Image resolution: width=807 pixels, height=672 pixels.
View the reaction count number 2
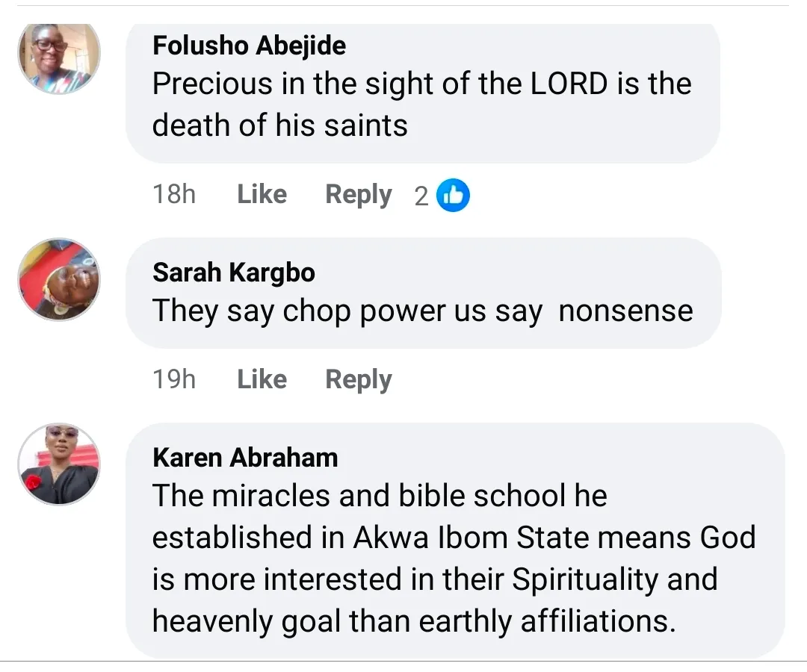coord(421,196)
